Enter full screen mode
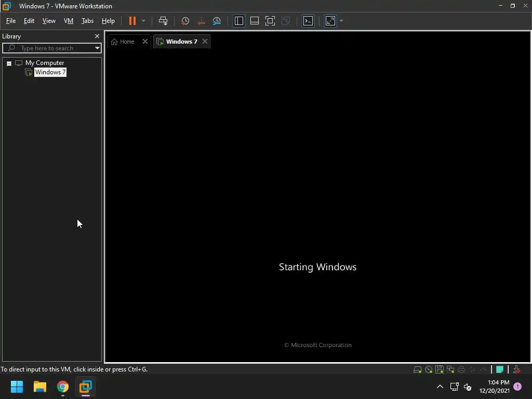The width and height of the screenshot is (532, 399). (270, 21)
